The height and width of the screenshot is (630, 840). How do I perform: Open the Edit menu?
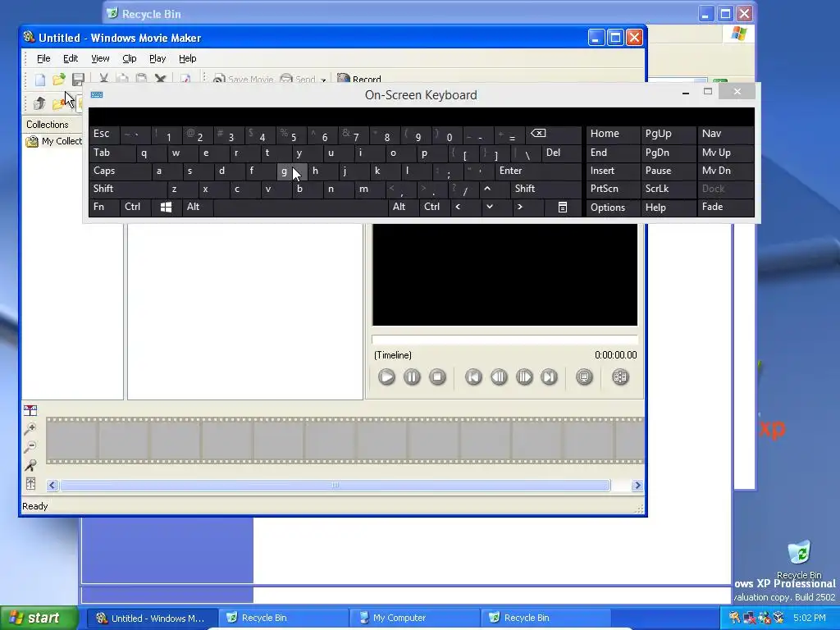(x=71, y=58)
